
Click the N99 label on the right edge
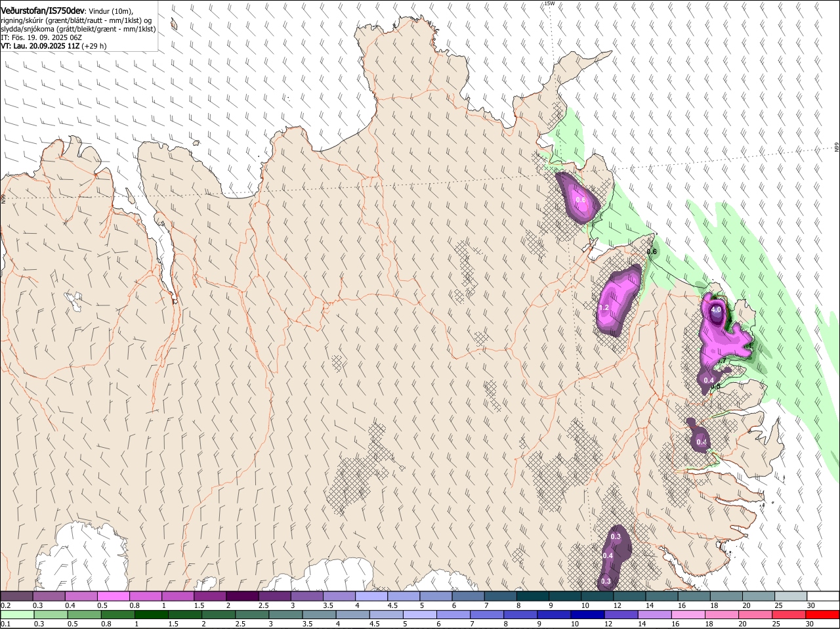pyautogui.click(x=837, y=147)
